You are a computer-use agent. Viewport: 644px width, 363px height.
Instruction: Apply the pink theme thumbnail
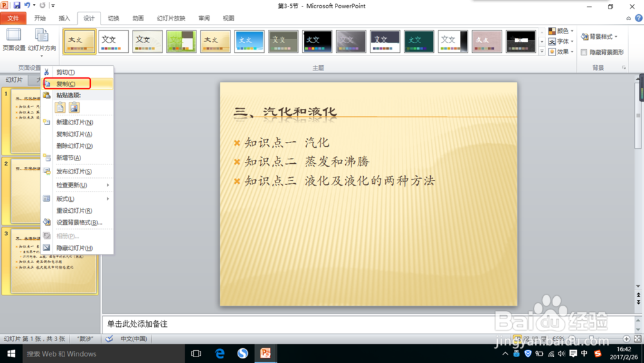487,41
